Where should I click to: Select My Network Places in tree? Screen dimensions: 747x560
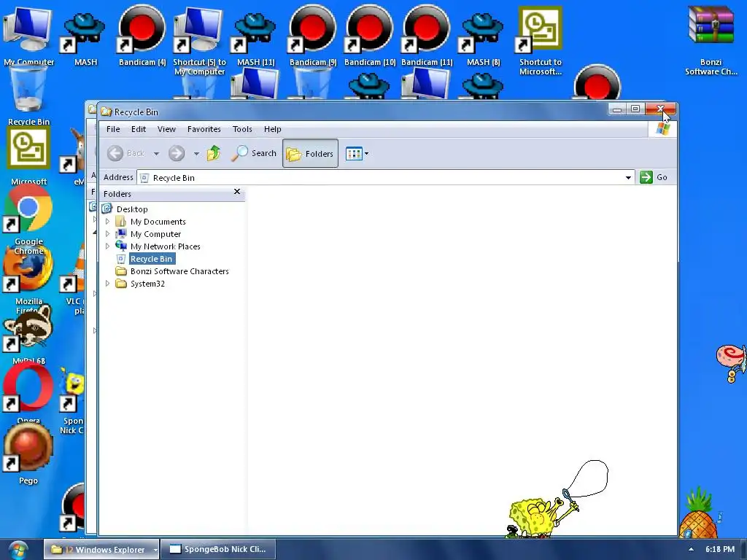point(166,246)
